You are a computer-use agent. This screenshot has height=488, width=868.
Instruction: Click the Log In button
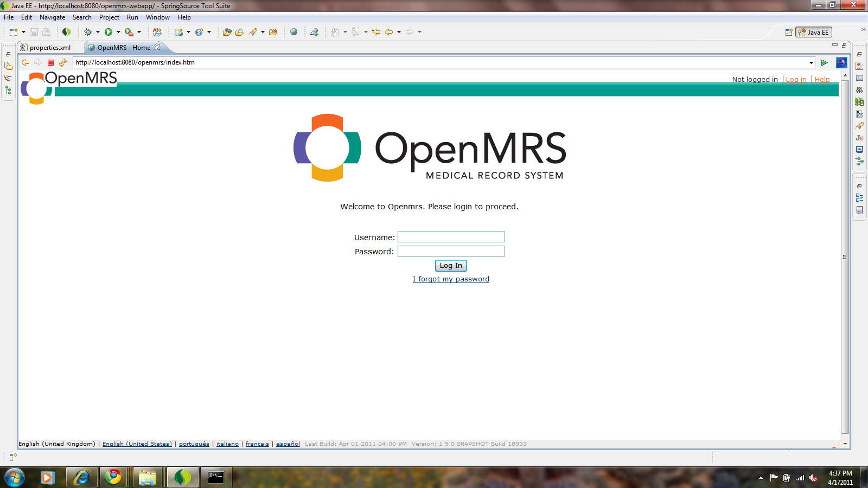click(451, 266)
